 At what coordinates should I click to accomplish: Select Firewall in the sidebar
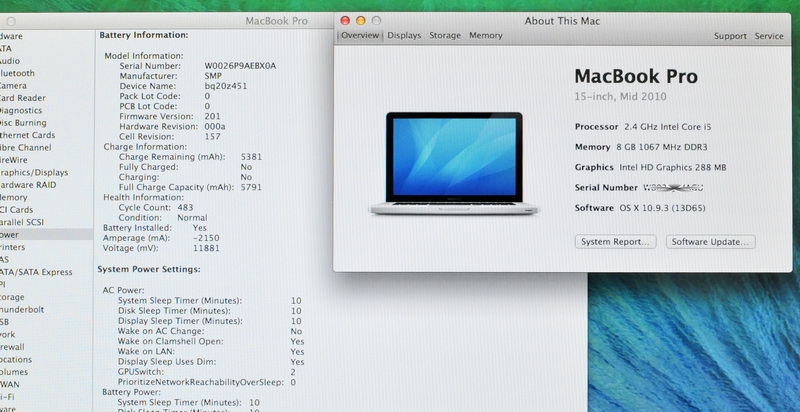(x=12, y=347)
